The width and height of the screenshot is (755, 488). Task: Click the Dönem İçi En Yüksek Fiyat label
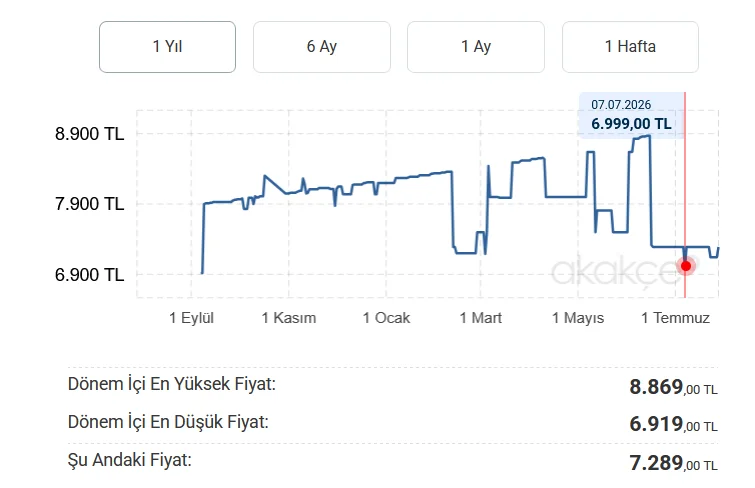click(172, 384)
